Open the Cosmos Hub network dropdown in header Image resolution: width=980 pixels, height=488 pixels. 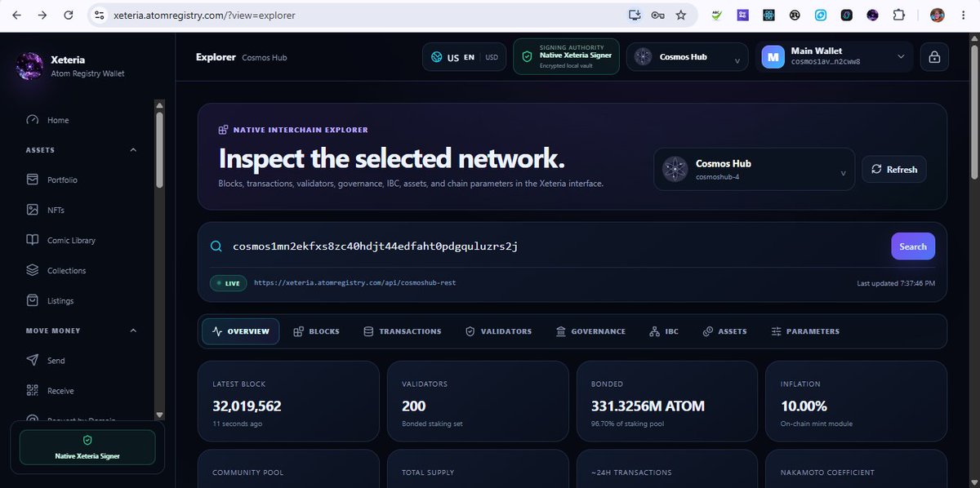(688, 57)
